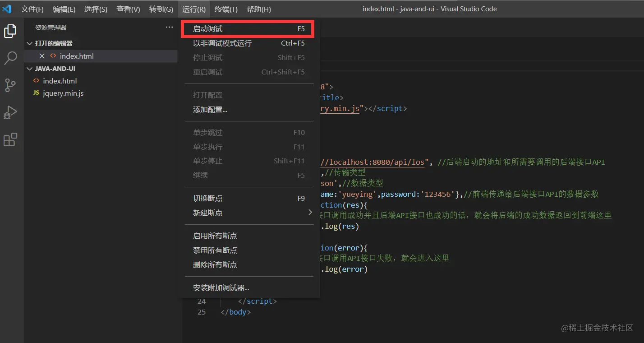The width and height of the screenshot is (644, 343).
Task: Open the 查看(V) menu
Action: [128, 9]
